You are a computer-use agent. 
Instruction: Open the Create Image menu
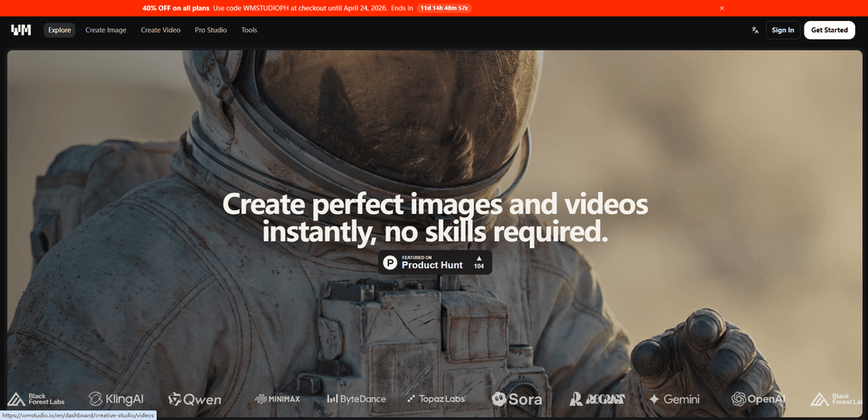pos(106,30)
